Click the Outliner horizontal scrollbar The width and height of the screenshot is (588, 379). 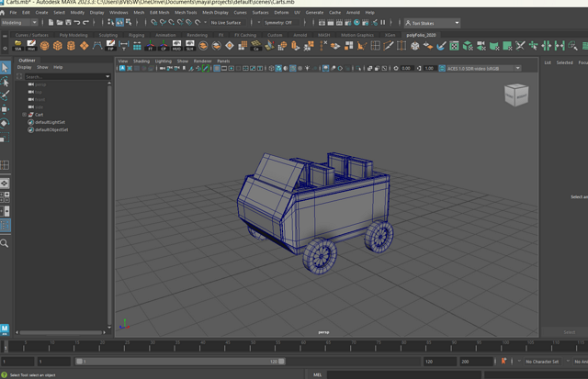(x=60, y=332)
